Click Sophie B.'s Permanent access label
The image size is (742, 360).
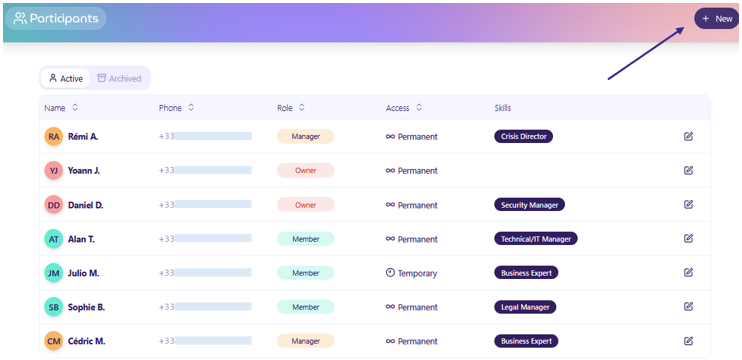point(412,307)
